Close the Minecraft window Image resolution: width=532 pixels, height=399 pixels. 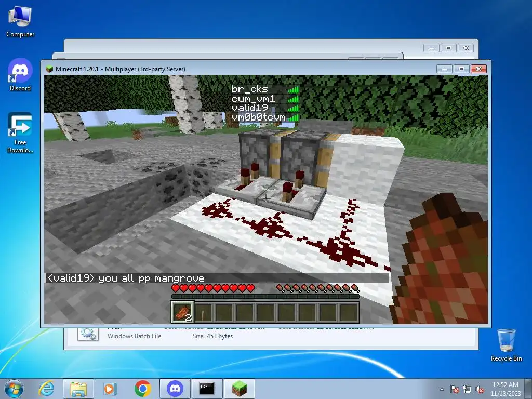point(479,69)
